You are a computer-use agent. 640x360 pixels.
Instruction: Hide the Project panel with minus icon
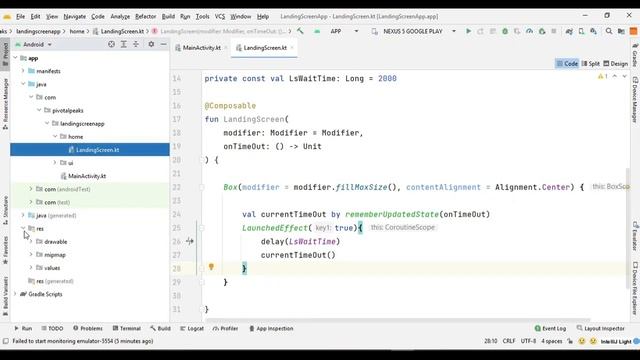(x=163, y=44)
